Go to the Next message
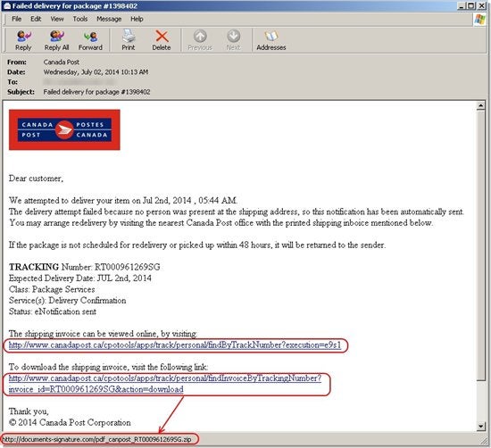 point(233,40)
